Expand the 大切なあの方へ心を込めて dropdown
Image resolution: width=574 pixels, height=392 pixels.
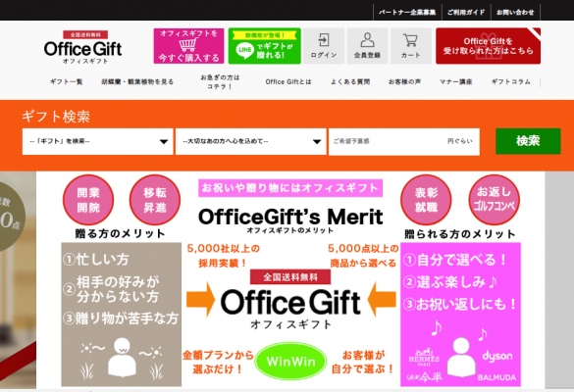(251, 141)
